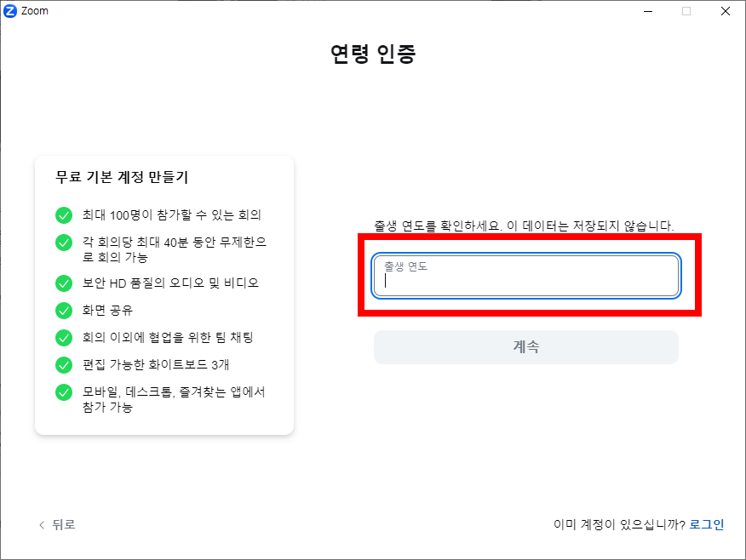This screenshot has width=746, height=560.
Task: Click green check beside 최대 100명이 참가할 수 있는 회의
Action: coord(64,214)
